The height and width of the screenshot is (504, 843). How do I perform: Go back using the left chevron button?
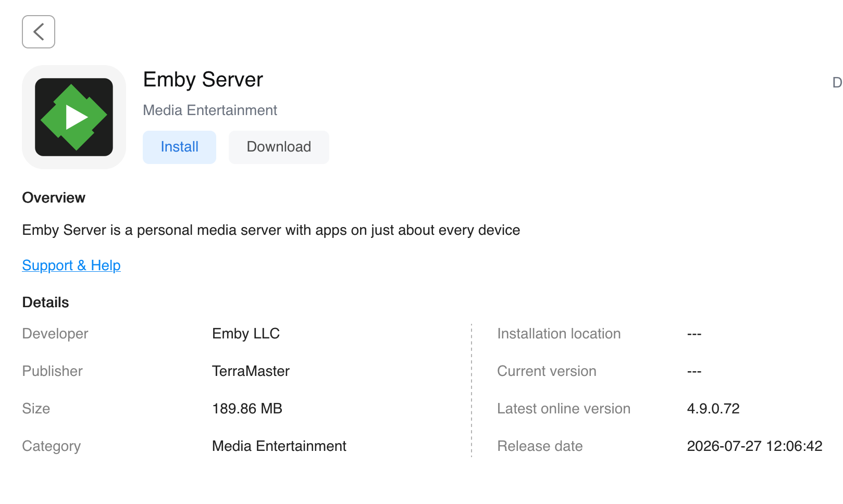pos(39,32)
